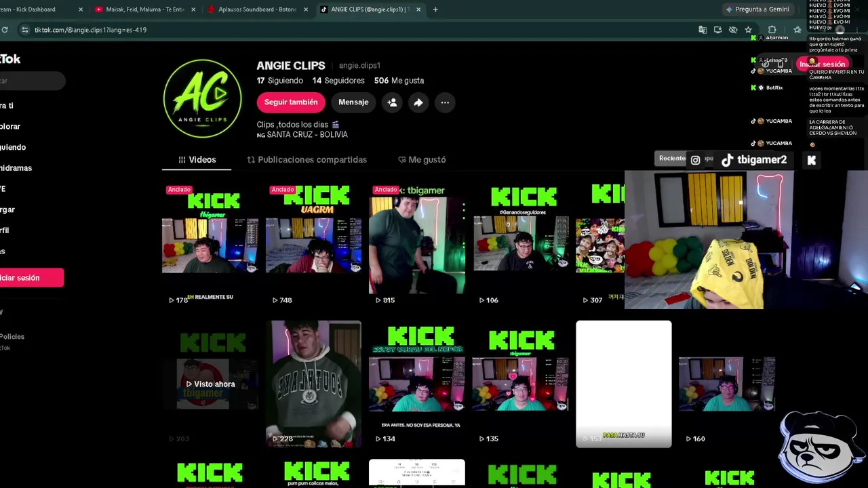868x488 pixels.
Task: Click the Instagram icon on stream overlay
Action: (x=695, y=161)
